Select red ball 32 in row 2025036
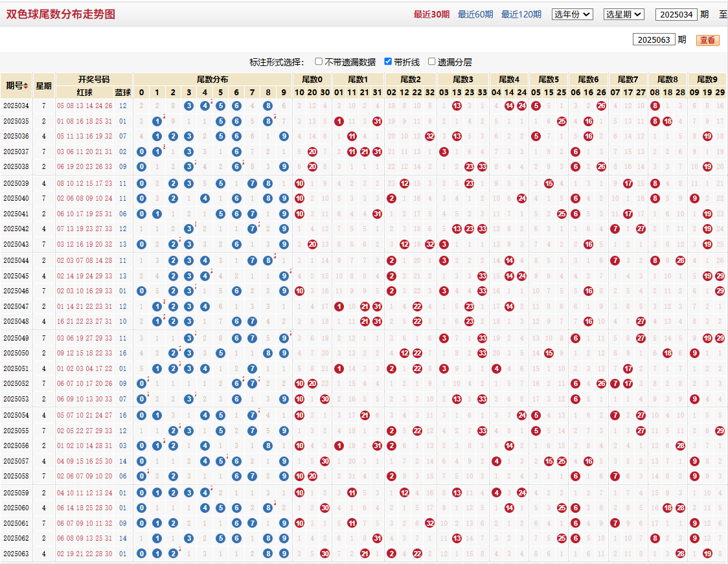Screen dimensions: 728x564 pyautogui.click(x=430, y=137)
